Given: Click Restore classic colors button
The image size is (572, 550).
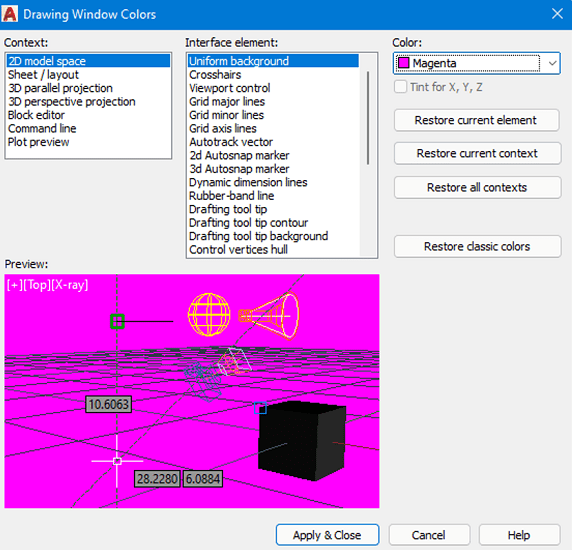Looking at the screenshot, I should (477, 247).
